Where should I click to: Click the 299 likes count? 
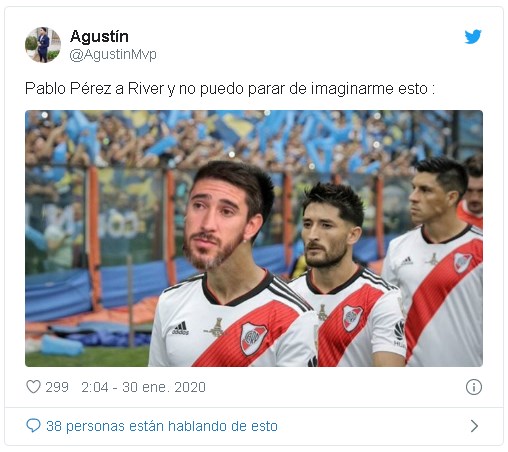[x=57, y=387]
